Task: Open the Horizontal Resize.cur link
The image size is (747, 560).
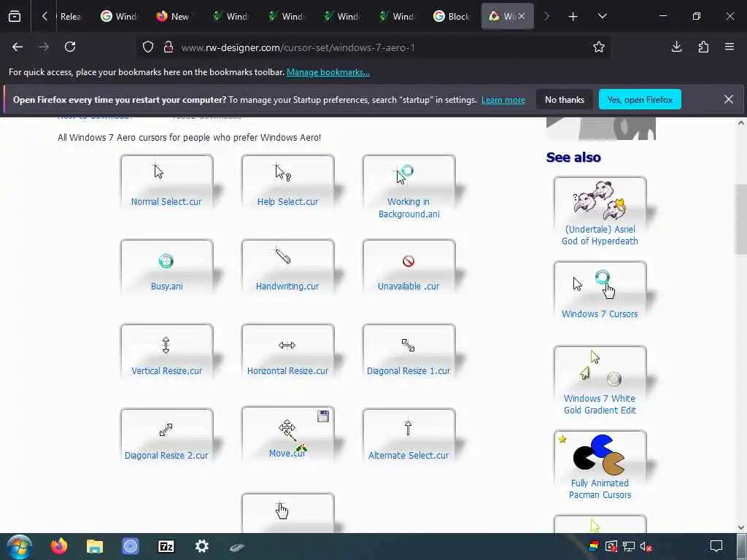Action: point(287,370)
